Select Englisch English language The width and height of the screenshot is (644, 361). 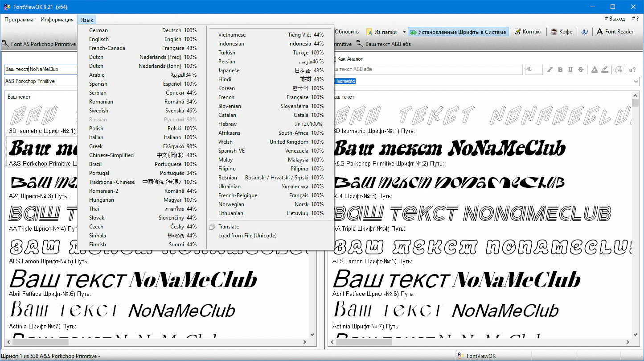[x=142, y=39]
